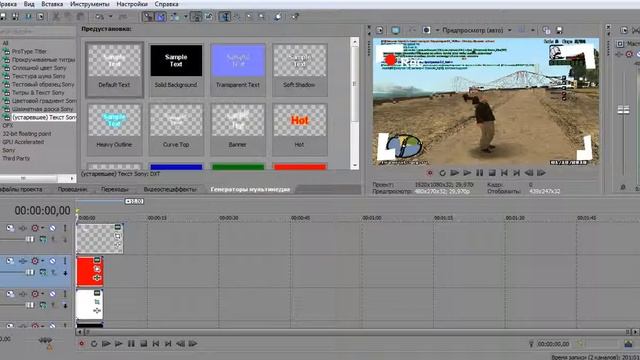
Task: Click Record in timeline transport bar
Action: tap(82, 344)
